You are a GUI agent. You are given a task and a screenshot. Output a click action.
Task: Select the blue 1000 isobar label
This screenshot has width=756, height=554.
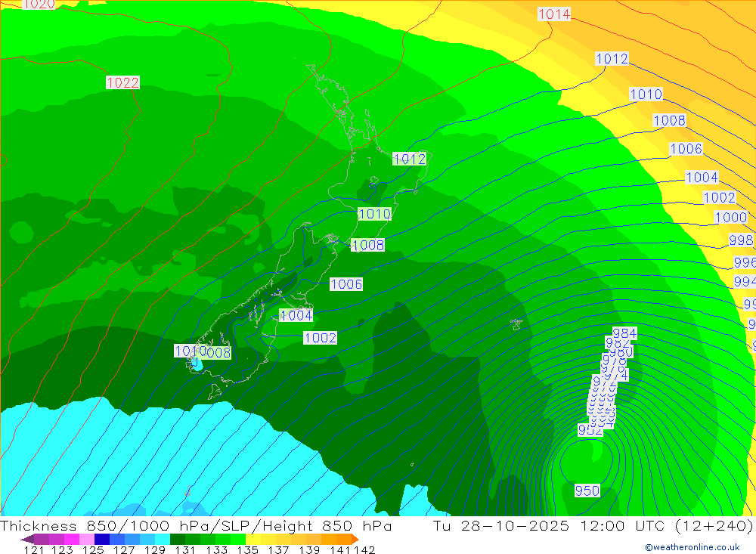pyautogui.click(x=730, y=218)
